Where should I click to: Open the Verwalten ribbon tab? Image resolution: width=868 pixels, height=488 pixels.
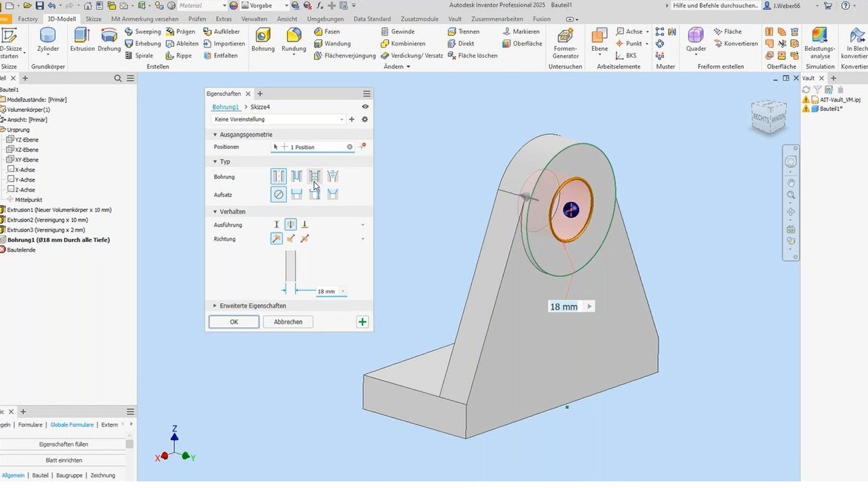pos(254,19)
